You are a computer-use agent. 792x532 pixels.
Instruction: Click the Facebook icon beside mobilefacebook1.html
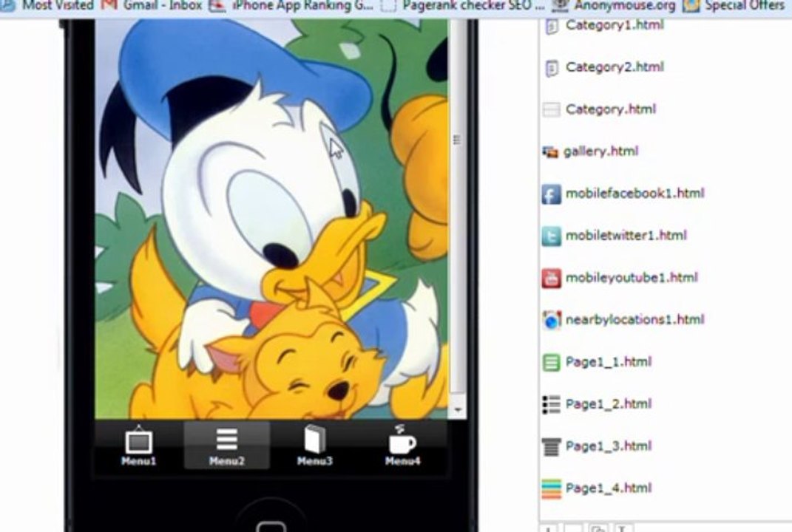(x=551, y=194)
